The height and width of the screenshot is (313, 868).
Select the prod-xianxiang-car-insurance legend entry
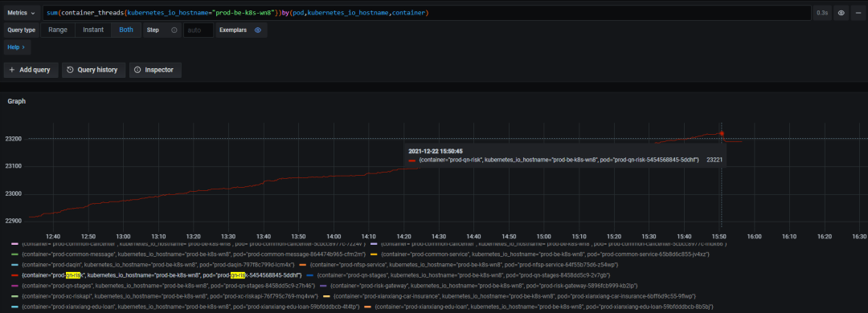coord(514,296)
